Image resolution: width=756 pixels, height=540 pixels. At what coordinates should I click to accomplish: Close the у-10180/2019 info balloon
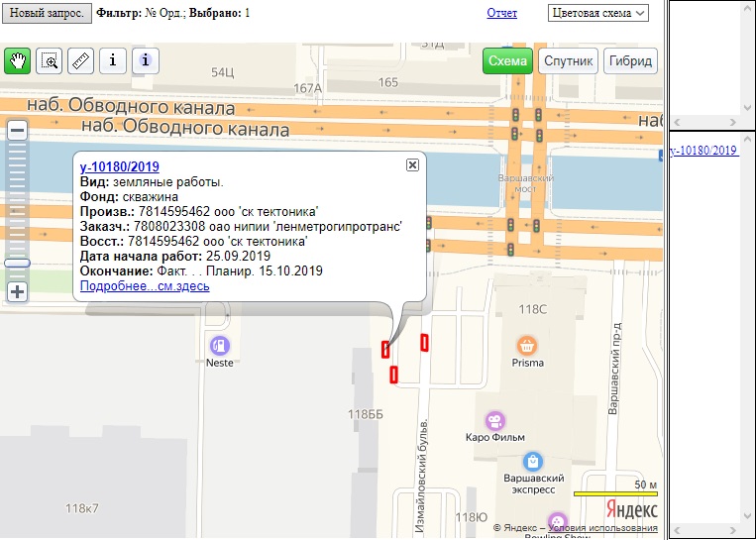(412, 165)
